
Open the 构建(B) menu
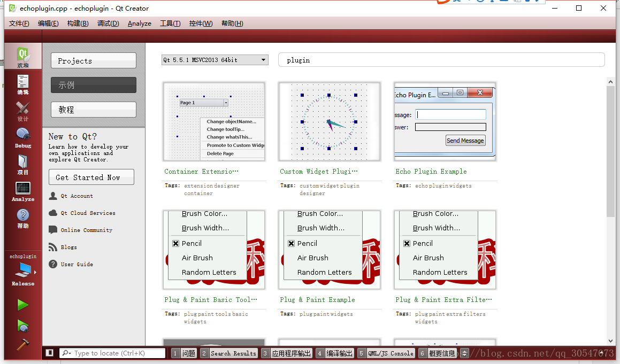tap(78, 24)
